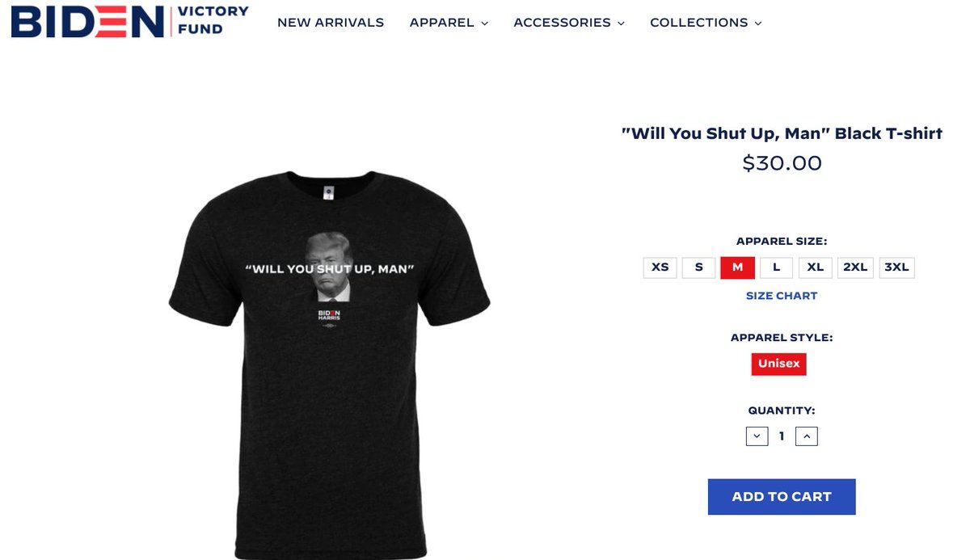Select apparel size XS
The image size is (970, 560).
point(660,267)
